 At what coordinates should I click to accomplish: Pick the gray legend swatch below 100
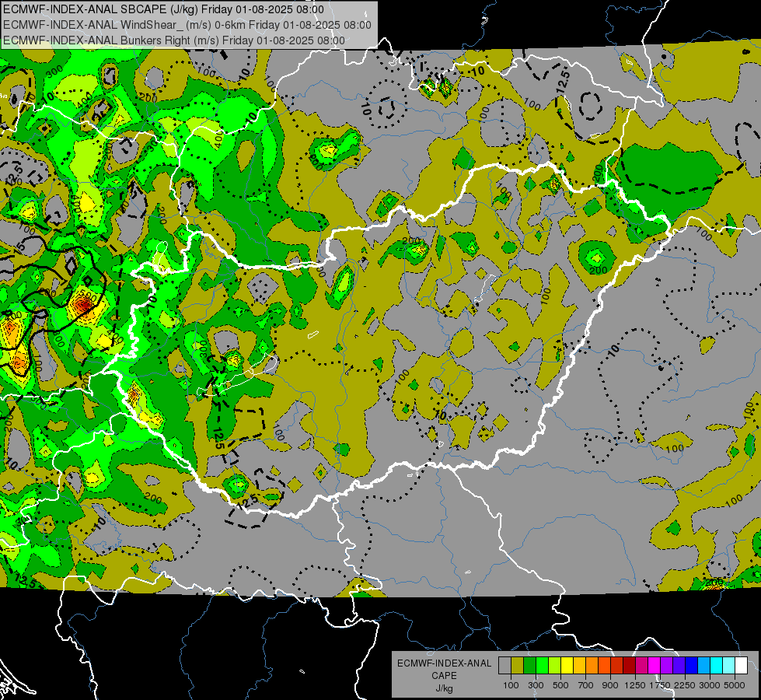504,666
